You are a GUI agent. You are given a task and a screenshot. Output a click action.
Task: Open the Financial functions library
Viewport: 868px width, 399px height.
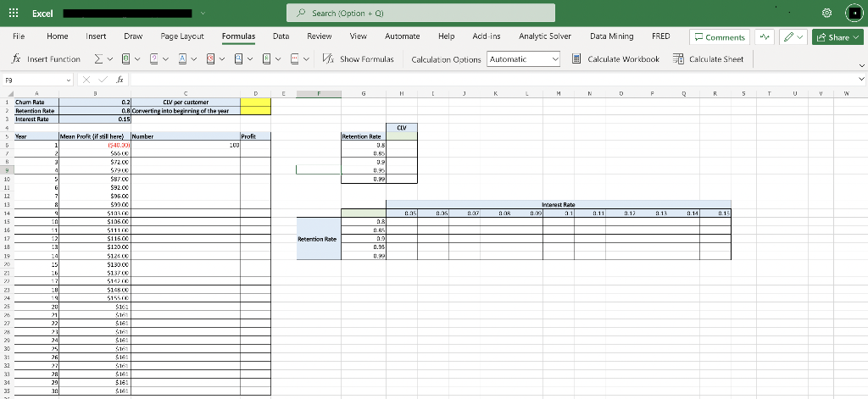click(125, 59)
